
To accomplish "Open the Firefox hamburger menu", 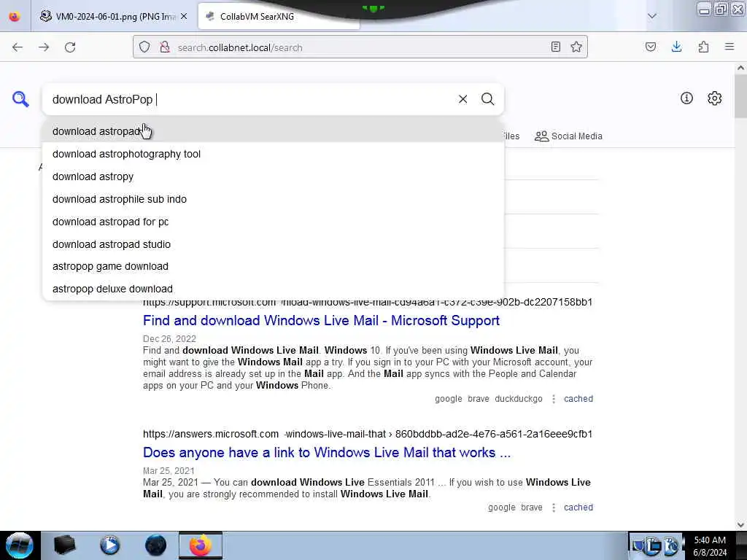I will point(729,47).
